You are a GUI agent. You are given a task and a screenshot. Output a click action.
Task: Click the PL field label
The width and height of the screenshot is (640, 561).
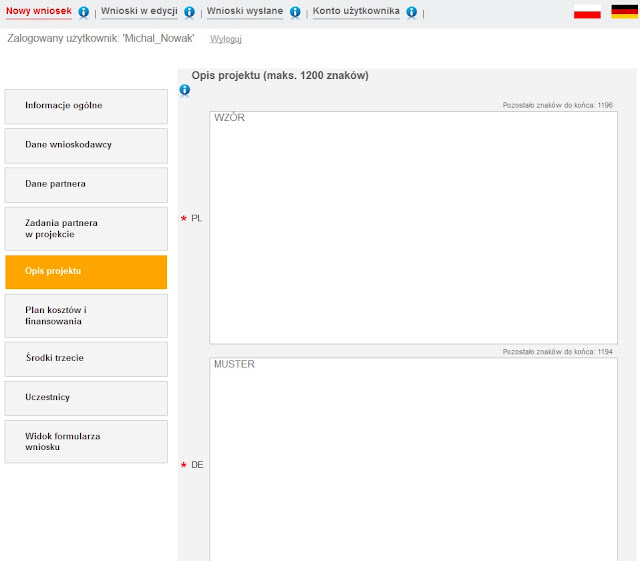tap(196, 218)
